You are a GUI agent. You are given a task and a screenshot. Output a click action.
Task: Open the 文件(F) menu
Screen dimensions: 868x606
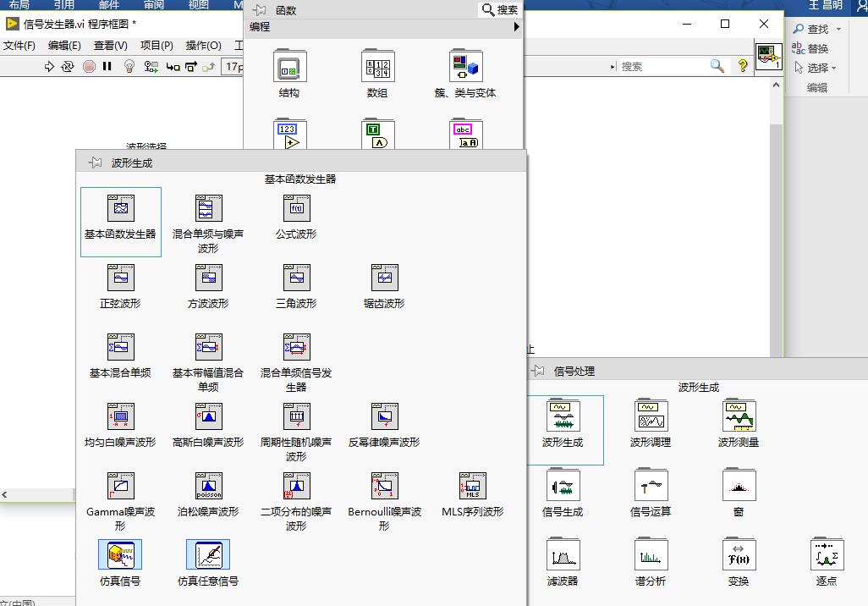click(x=19, y=46)
